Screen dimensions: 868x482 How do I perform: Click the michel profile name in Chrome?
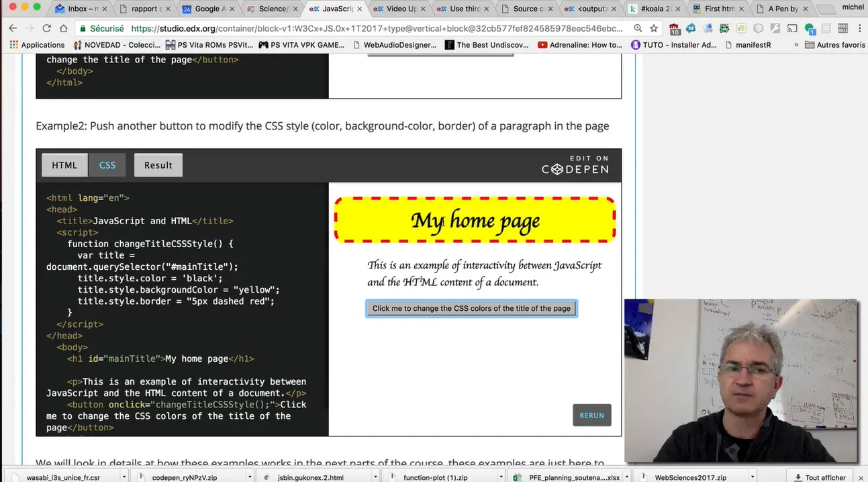[853, 7]
